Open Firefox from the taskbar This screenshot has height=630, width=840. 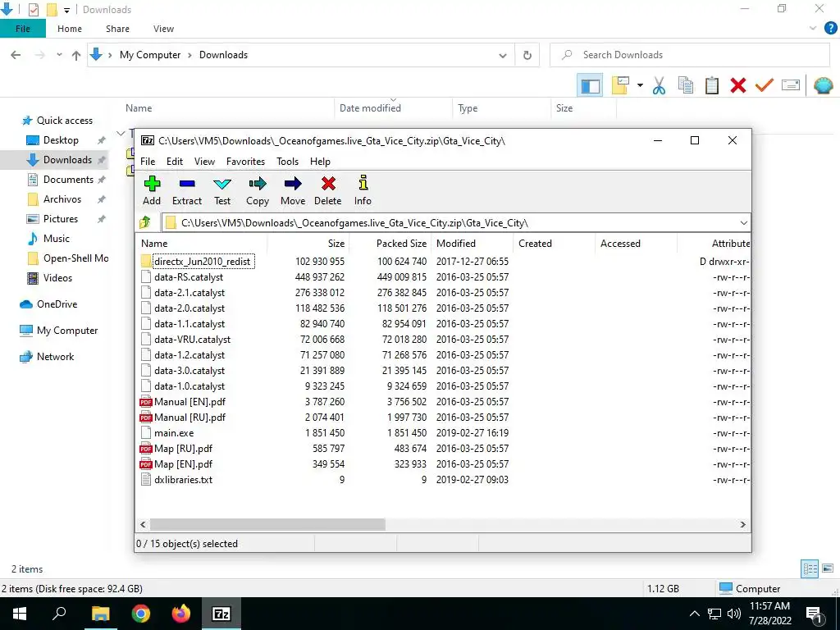click(x=181, y=614)
